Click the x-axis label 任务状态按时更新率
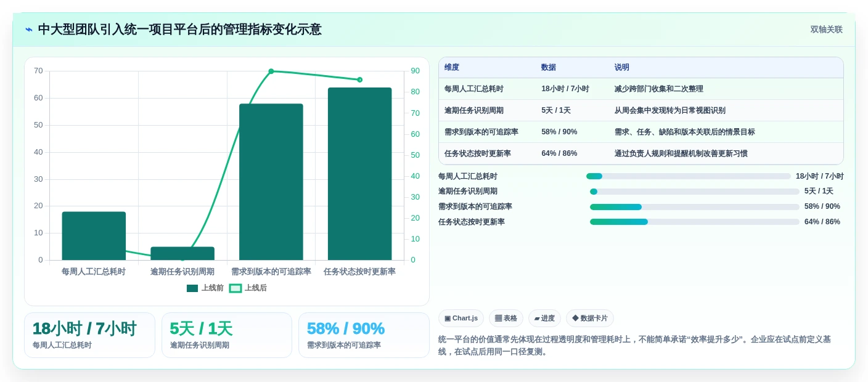This screenshot has width=868, height=382. (359, 272)
